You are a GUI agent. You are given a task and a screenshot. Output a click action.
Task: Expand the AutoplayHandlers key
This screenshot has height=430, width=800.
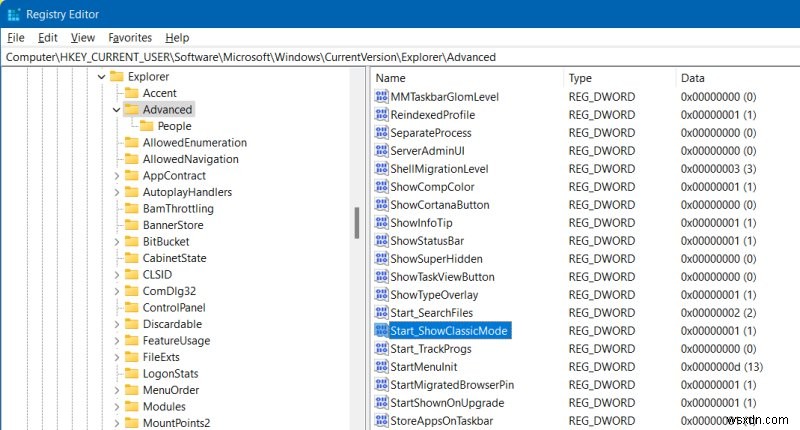(116, 192)
